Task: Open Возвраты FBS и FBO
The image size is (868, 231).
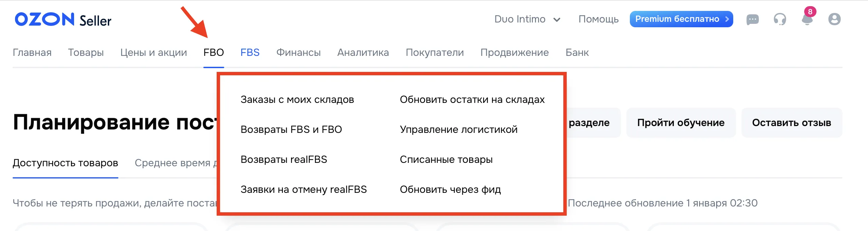Action: (x=292, y=129)
